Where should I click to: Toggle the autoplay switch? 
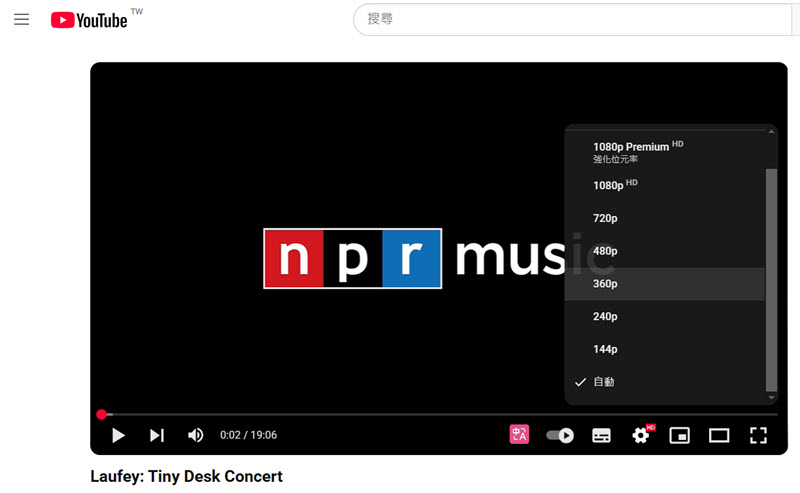pos(560,435)
